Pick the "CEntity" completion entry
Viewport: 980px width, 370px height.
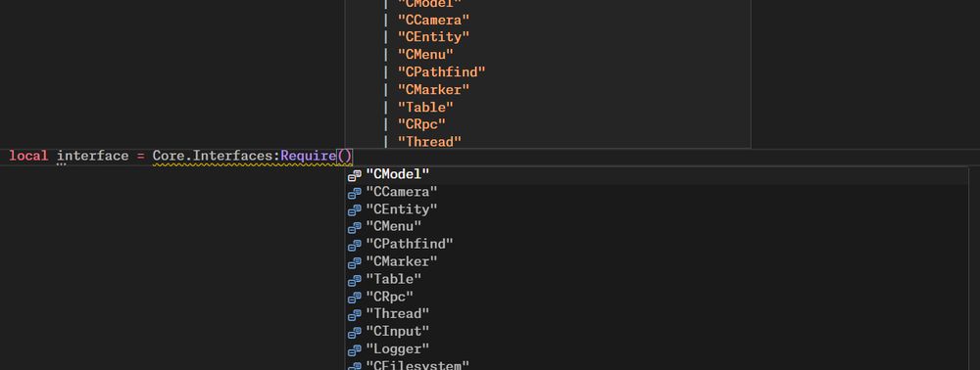[x=657, y=209]
